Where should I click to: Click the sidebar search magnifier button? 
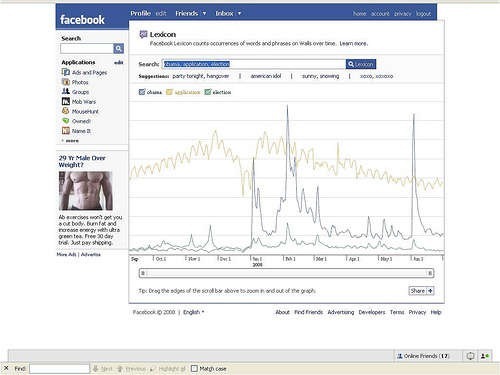pyautogui.click(x=119, y=49)
